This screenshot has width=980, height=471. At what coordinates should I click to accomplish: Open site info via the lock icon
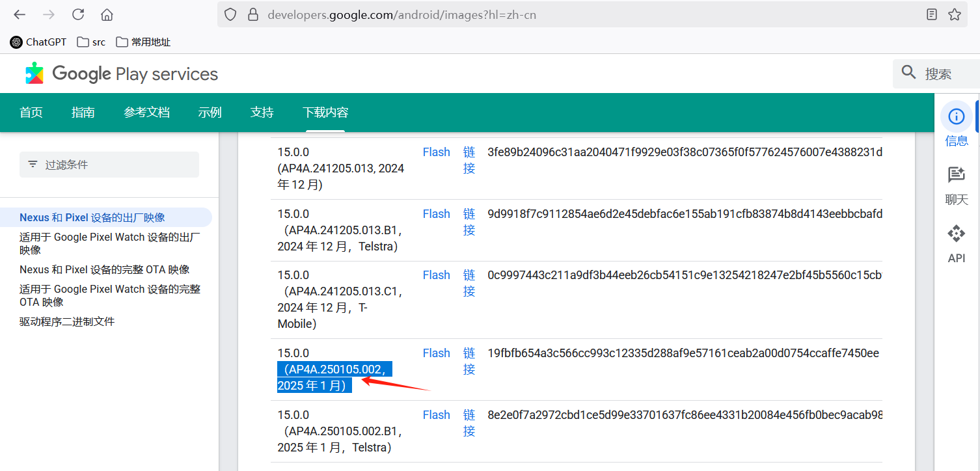(x=252, y=14)
